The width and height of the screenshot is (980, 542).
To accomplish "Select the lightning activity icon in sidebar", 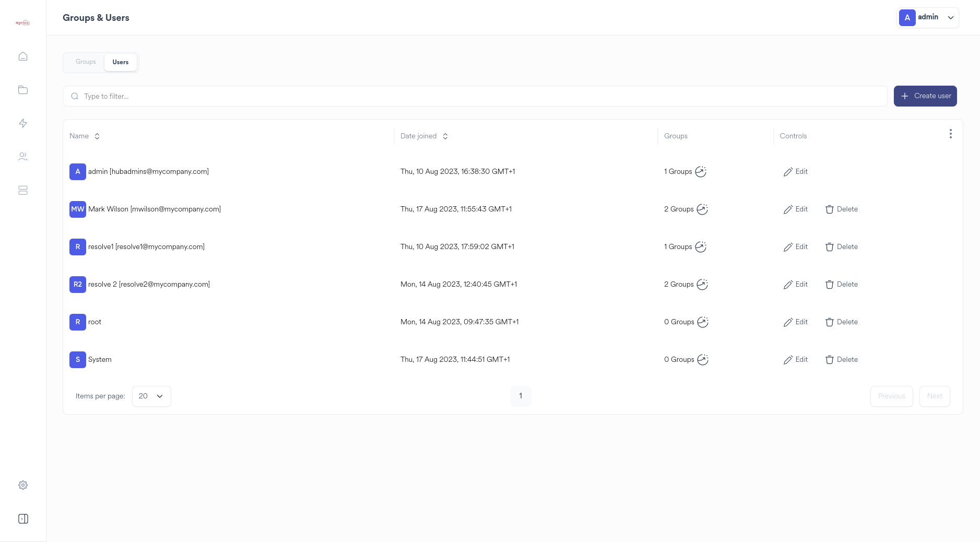I will 23,123.
